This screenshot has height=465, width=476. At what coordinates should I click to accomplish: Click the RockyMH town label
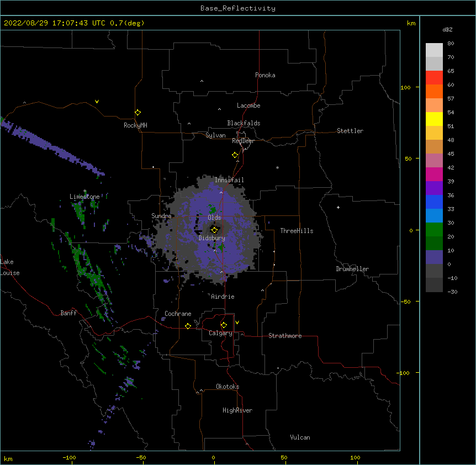(135, 125)
